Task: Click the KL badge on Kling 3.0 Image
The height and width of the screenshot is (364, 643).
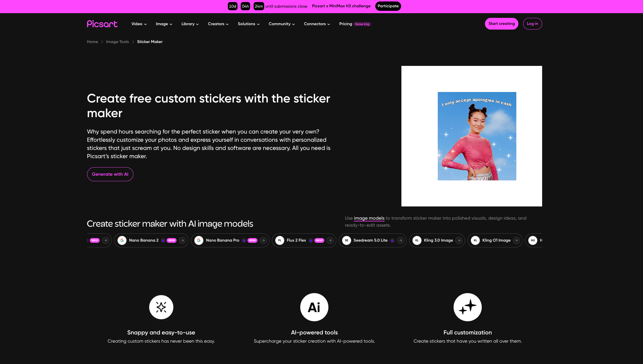Action: tap(417, 240)
